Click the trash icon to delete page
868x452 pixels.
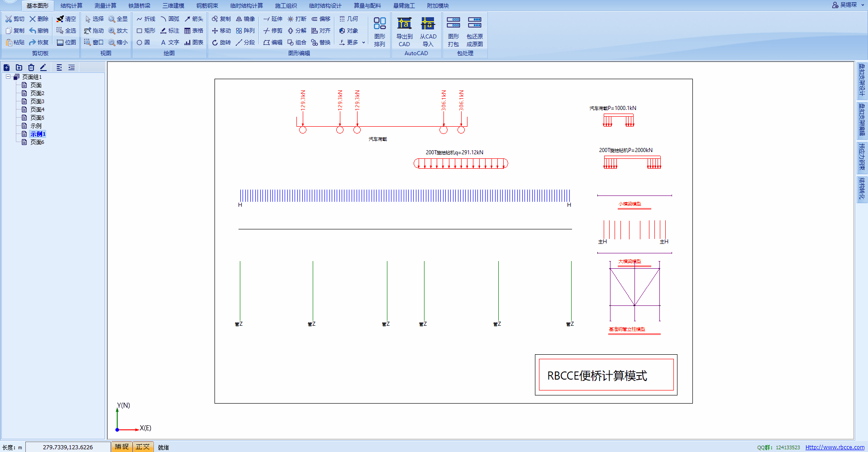click(31, 67)
